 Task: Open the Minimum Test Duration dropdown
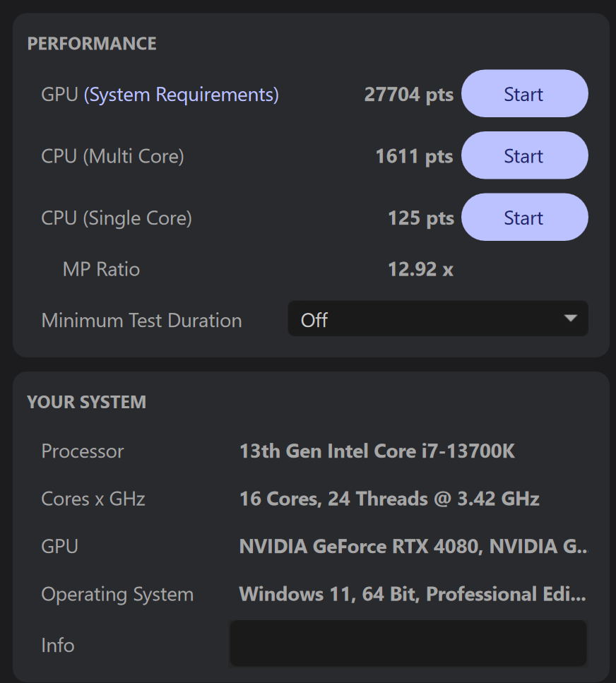tap(438, 319)
